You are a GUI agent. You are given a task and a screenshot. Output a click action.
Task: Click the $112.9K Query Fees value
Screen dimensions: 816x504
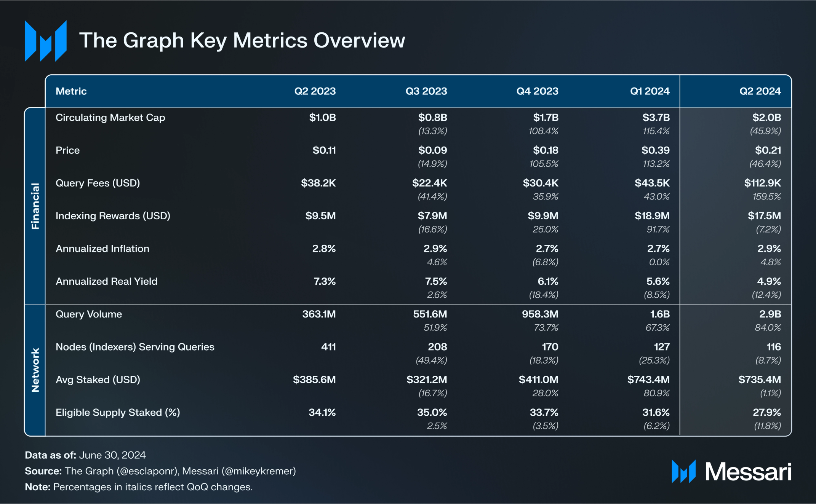[762, 183]
